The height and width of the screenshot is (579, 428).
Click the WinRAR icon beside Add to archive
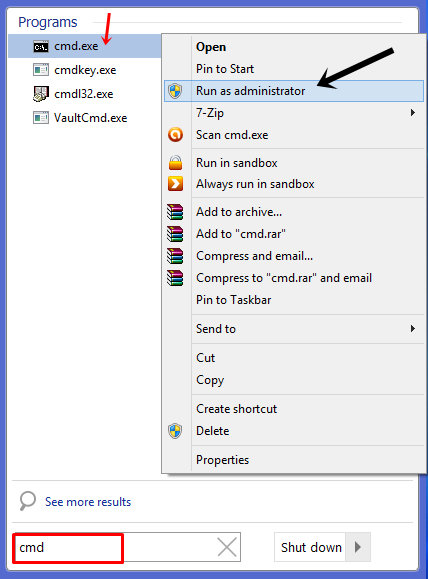tap(175, 212)
